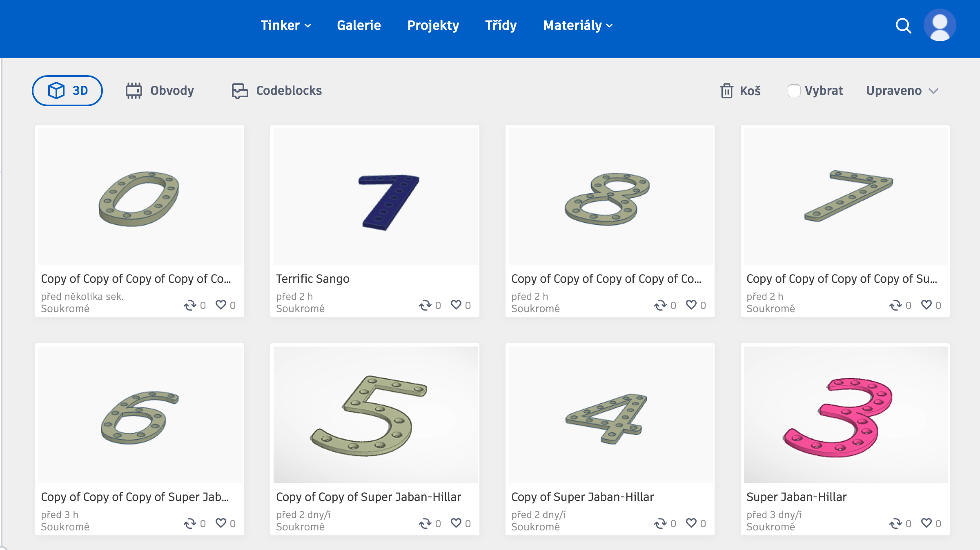Click remix icon on Copy of Copy of Super Jaban-Hillar
This screenshot has height=550, width=980.
point(425,523)
